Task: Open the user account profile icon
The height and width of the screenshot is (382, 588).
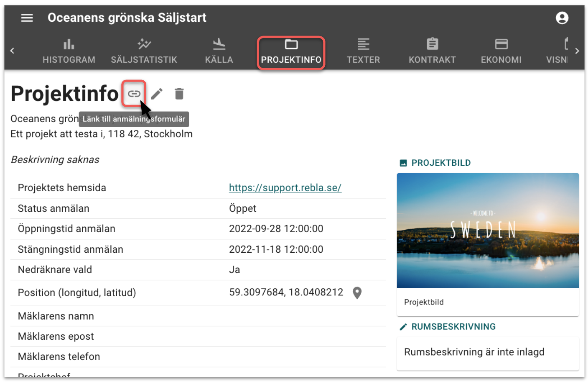Action: [562, 18]
